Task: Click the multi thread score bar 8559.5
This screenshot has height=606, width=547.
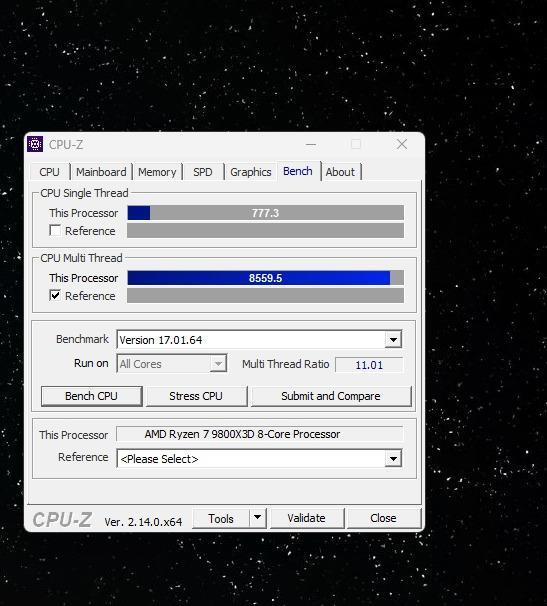Action: tap(266, 278)
